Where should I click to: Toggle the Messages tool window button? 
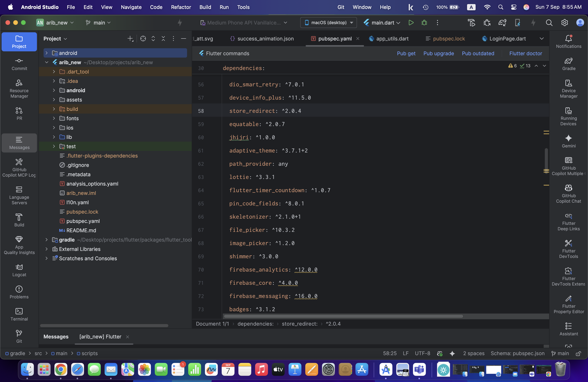(x=19, y=143)
